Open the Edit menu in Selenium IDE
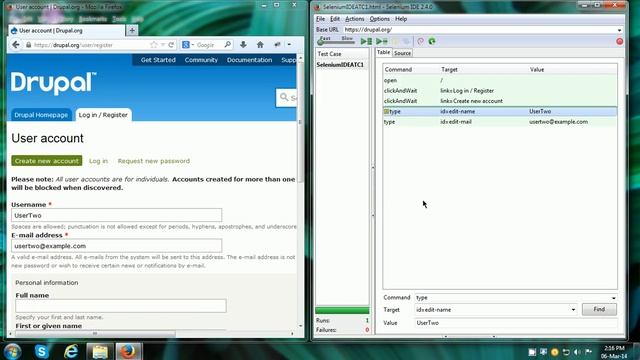 335,19
